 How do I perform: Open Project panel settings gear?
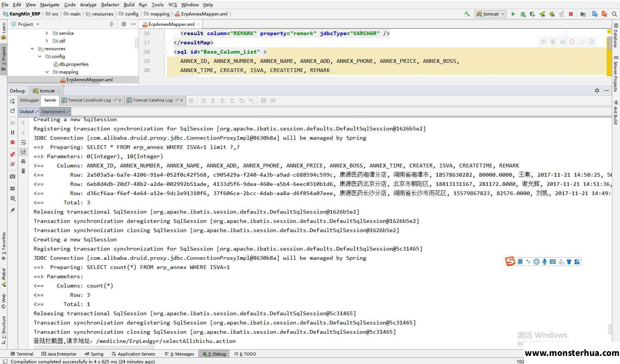[123, 24]
